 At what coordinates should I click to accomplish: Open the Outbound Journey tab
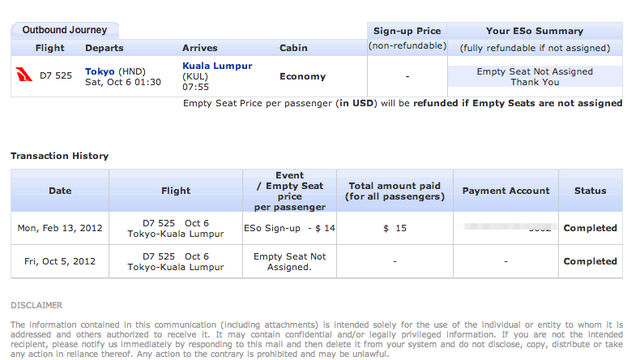click(64, 30)
